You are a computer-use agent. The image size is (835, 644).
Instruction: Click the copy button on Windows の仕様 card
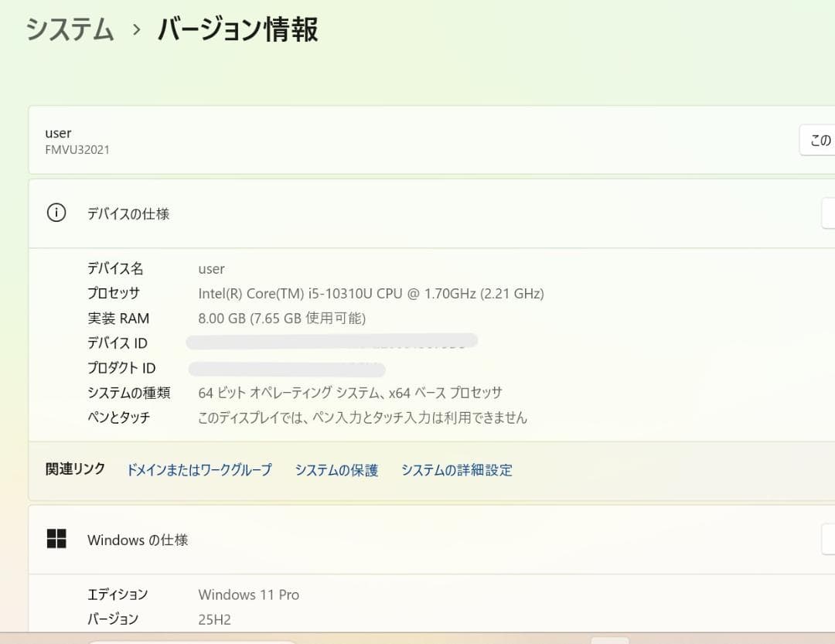829,539
